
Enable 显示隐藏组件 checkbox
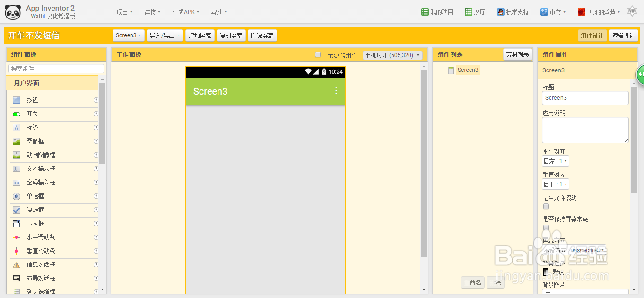(318, 55)
